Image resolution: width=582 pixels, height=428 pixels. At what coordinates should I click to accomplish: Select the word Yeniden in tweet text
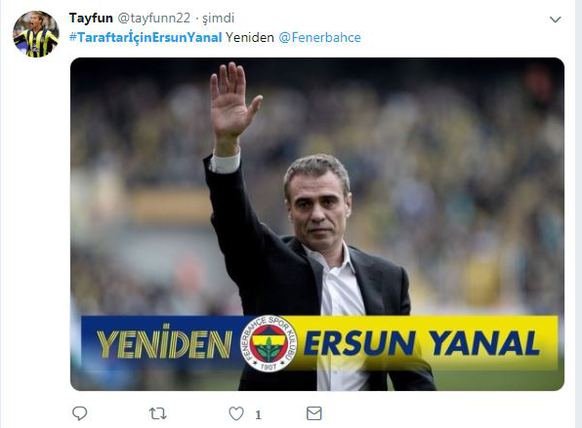(250, 37)
